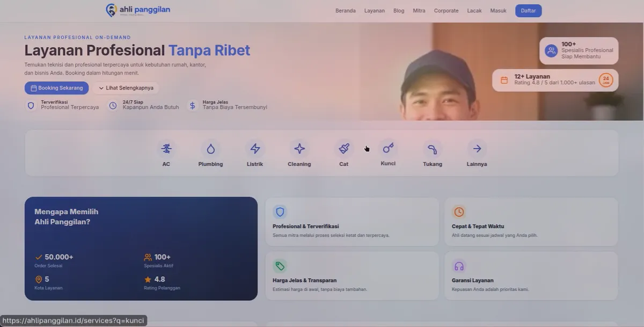644x327 pixels.
Task: Expand Lihat Selengkapnya dropdown
Action: click(x=126, y=88)
